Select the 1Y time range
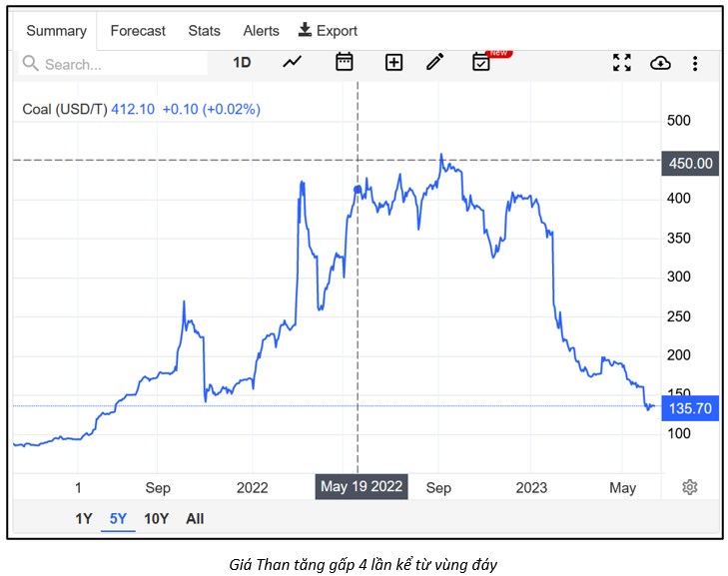The image size is (728, 576). click(84, 518)
